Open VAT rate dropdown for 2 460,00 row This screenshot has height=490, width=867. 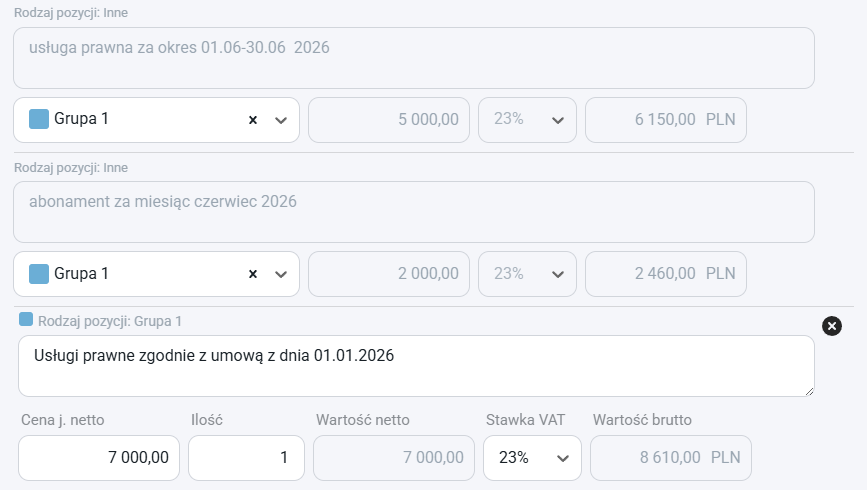click(x=527, y=274)
